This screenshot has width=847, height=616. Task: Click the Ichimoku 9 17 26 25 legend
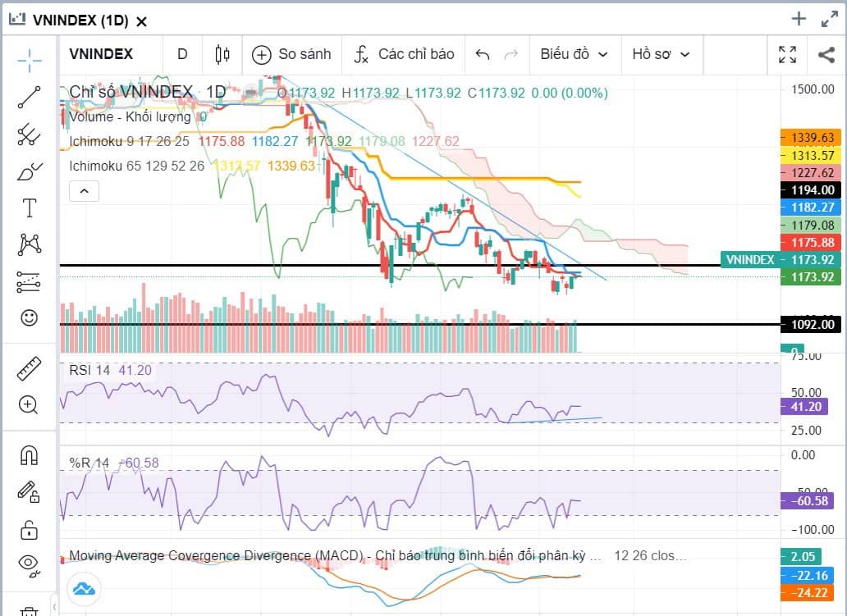click(129, 141)
